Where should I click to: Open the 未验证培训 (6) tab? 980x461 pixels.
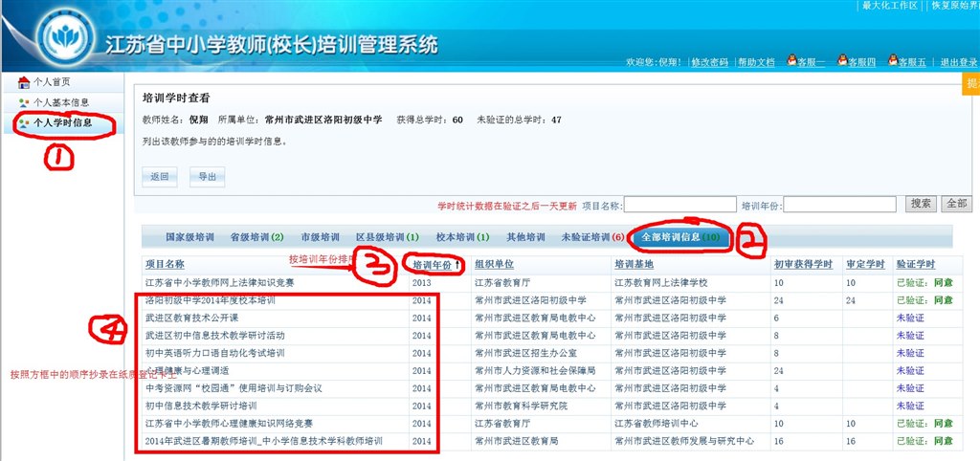591,237
